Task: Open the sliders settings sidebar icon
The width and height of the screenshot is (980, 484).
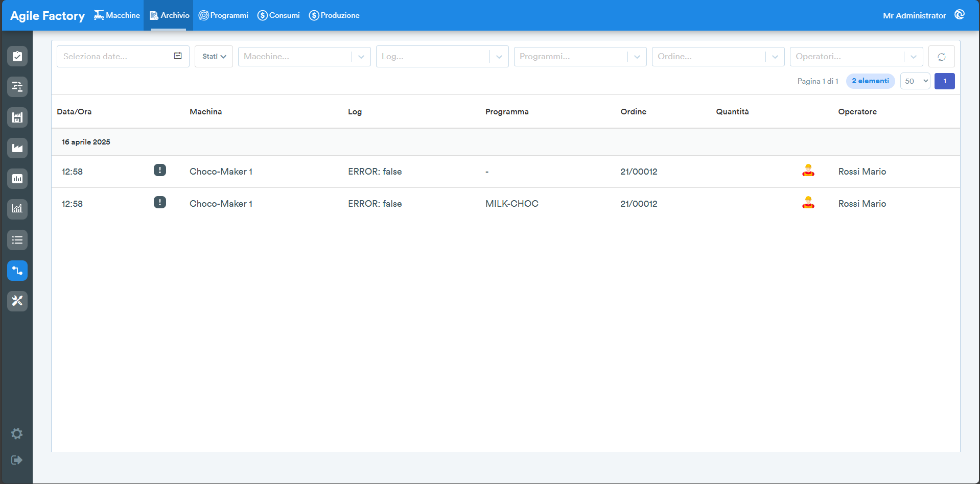Action: pyautogui.click(x=17, y=87)
